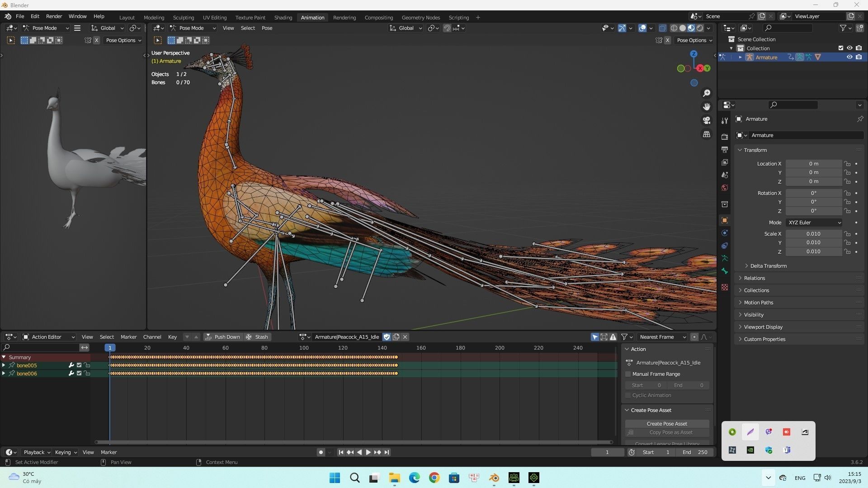This screenshot has height=488, width=868.
Task: Switch to the Layout workspace tab
Action: (127, 18)
